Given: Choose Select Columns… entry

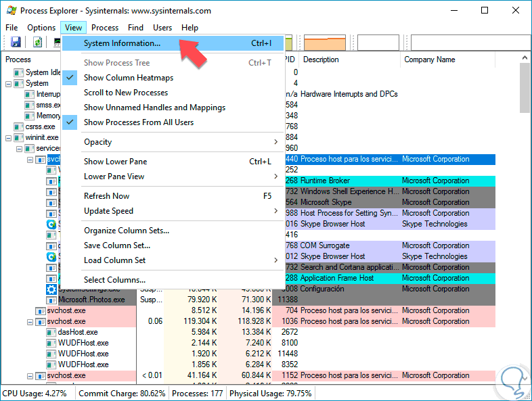Looking at the screenshot, I should pos(173,280).
